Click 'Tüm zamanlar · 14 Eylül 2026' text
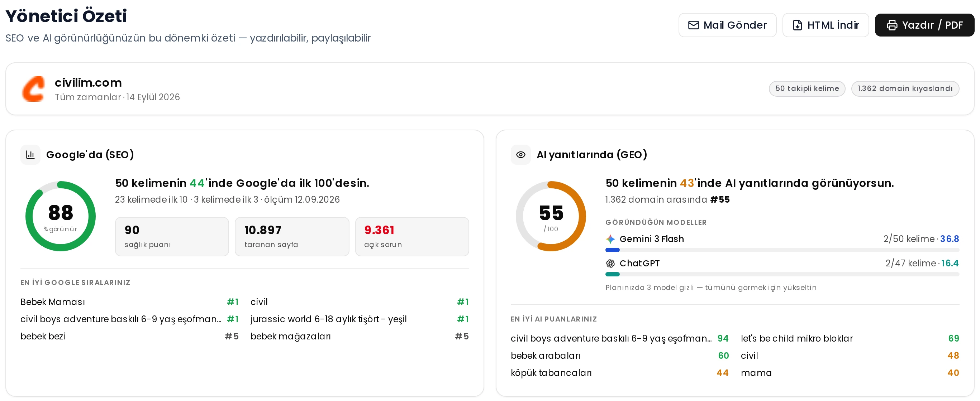 tap(117, 97)
